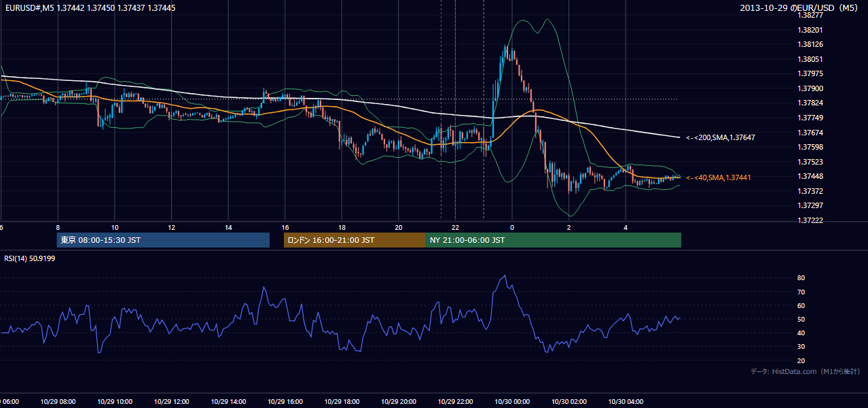Click hour label 16 under the price chart

click(x=285, y=227)
